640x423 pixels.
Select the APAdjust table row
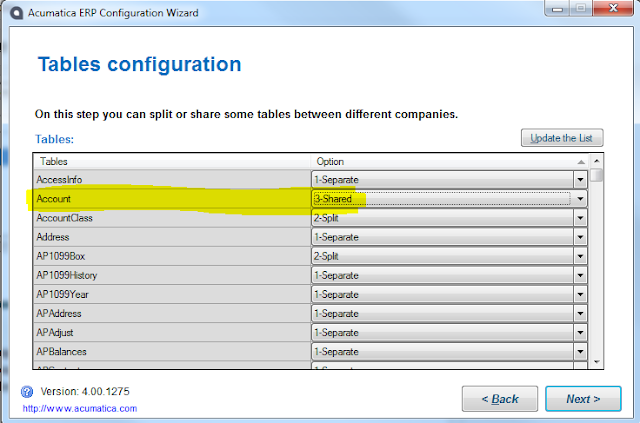tap(172, 333)
